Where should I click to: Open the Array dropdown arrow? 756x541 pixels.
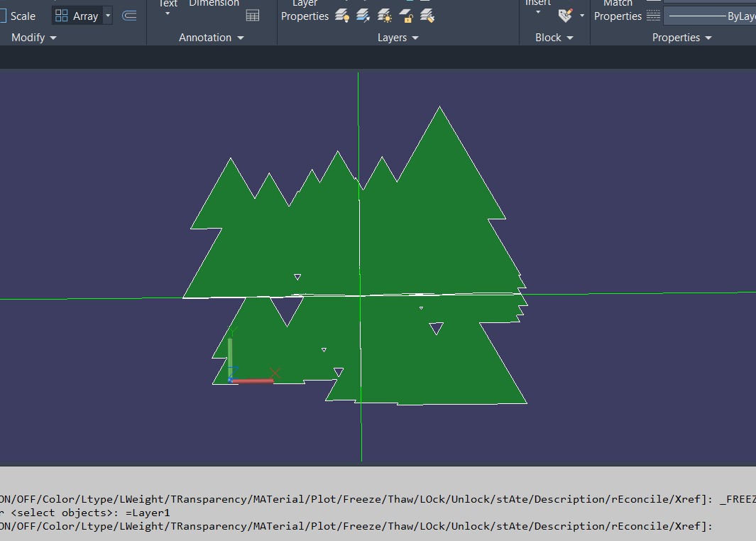(108, 16)
